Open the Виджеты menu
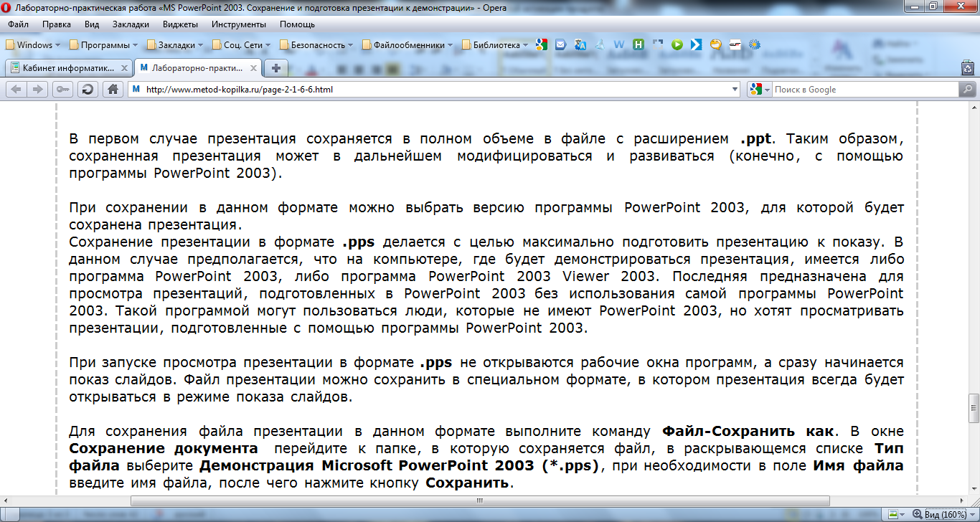The image size is (980, 522). (181, 24)
